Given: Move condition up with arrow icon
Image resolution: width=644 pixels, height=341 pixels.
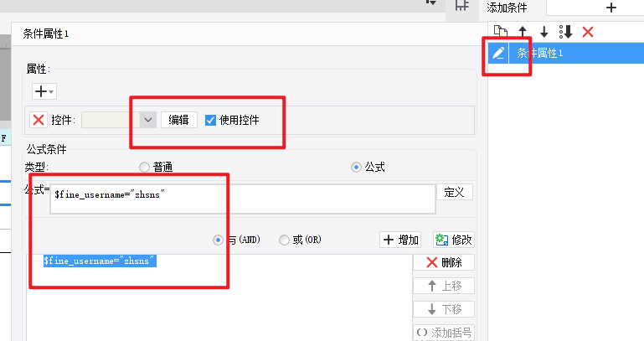Looking at the screenshot, I should point(523,32).
